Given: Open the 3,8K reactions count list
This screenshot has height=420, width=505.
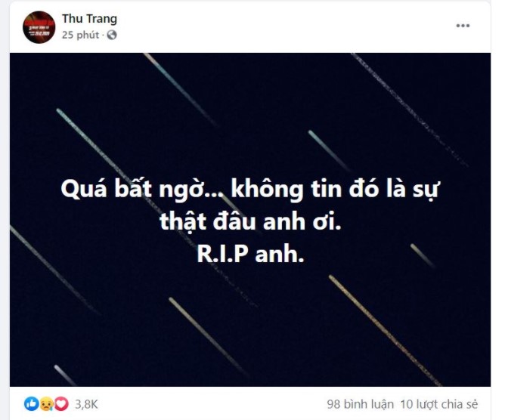Looking at the screenshot, I should click(x=86, y=404).
